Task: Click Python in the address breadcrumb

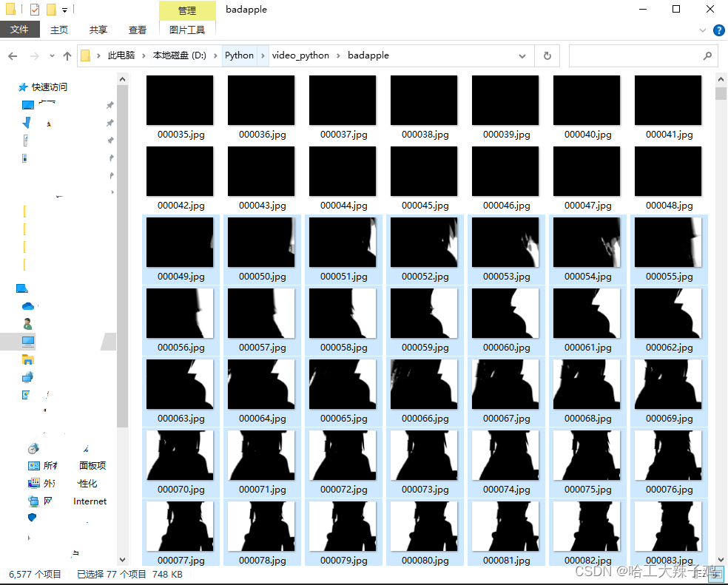Action: [239, 55]
